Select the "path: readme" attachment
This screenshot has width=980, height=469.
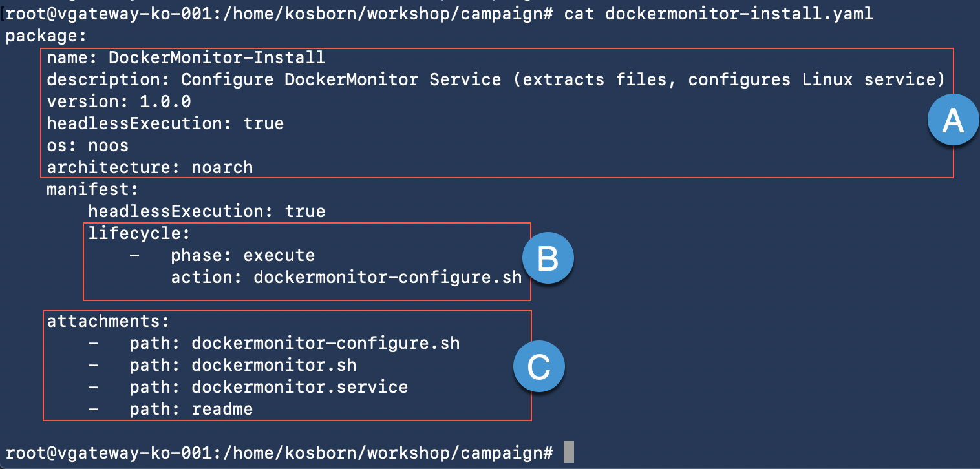[x=191, y=409]
